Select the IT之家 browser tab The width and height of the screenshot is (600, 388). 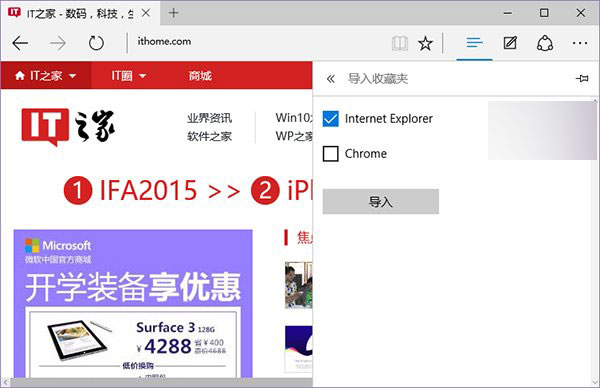click(x=80, y=13)
